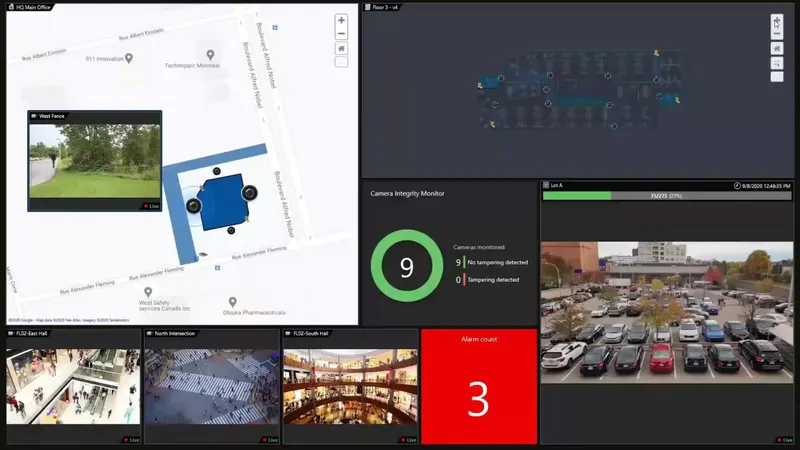Select the HQ Main Office tile title
The height and width of the screenshot is (450, 800).
[x=33, y=7]
